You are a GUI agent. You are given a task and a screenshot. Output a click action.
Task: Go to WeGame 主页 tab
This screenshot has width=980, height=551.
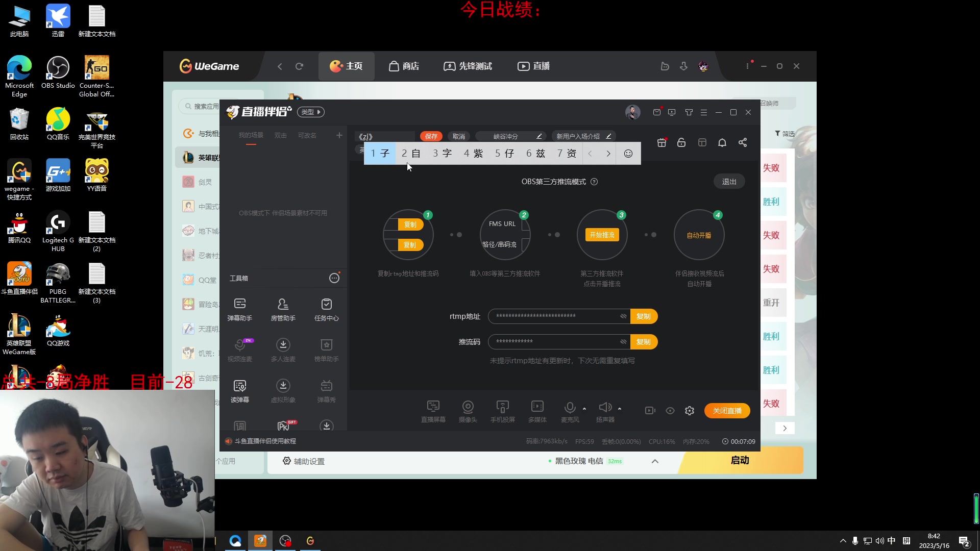click(x=347, y=66)
